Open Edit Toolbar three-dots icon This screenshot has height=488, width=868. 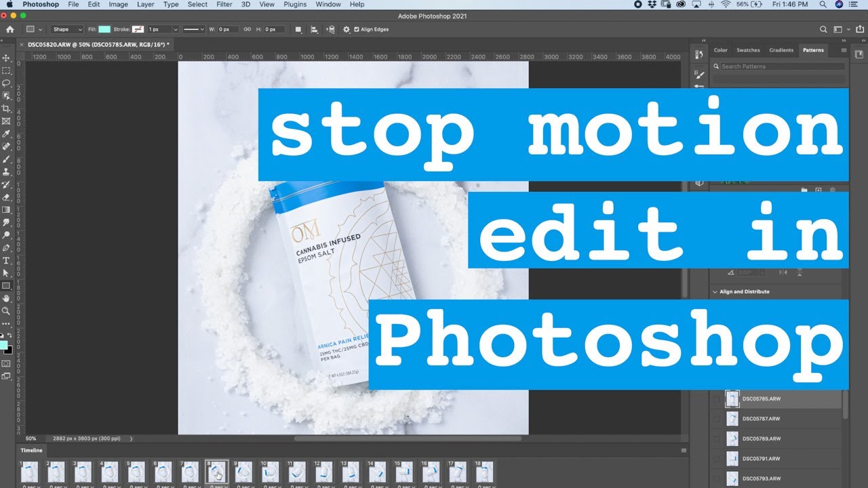tap(6, 323)
